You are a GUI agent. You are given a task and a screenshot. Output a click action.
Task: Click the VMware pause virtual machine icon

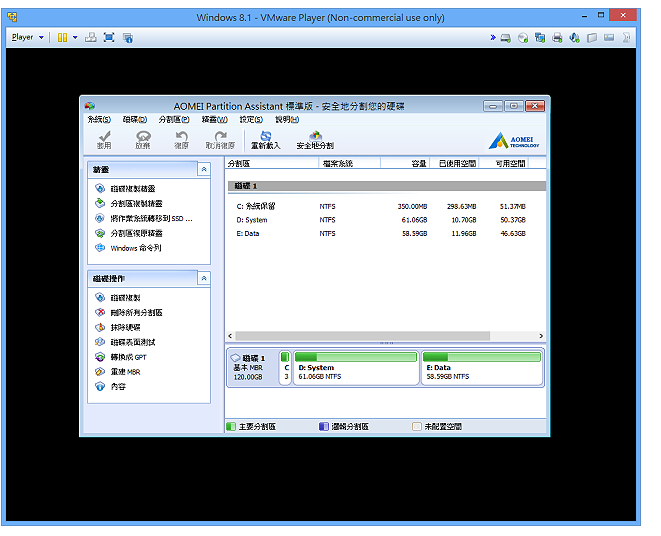point(62,38)
